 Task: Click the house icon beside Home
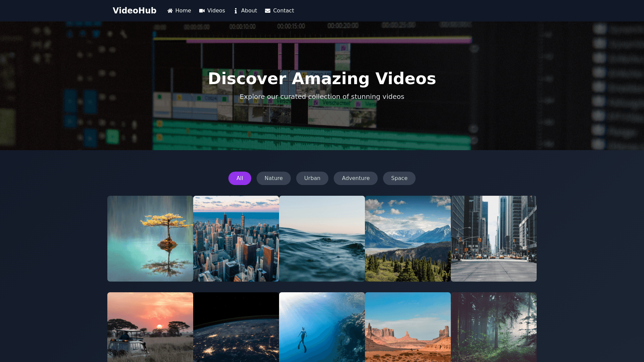[x=170, y=11]
